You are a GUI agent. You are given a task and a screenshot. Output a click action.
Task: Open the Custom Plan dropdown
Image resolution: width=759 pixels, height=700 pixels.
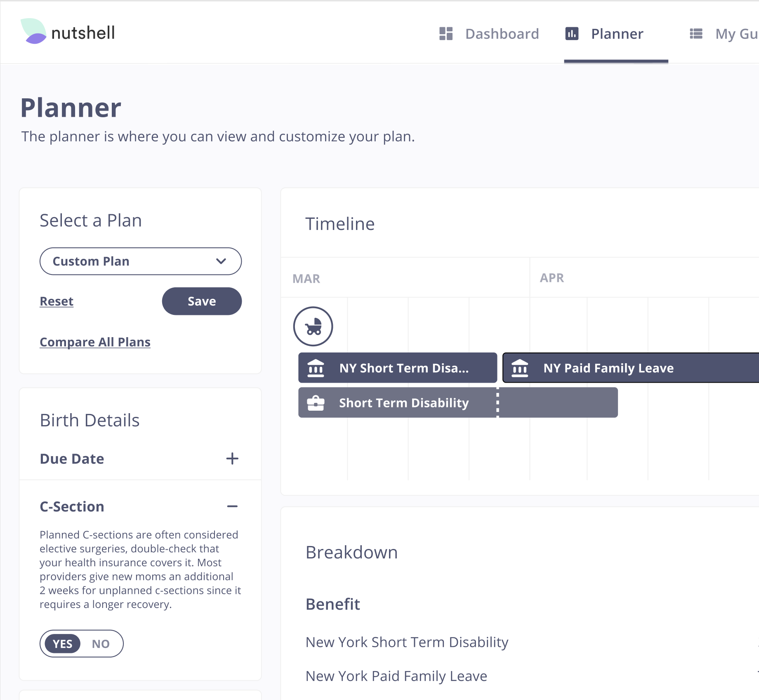point(141,261)
